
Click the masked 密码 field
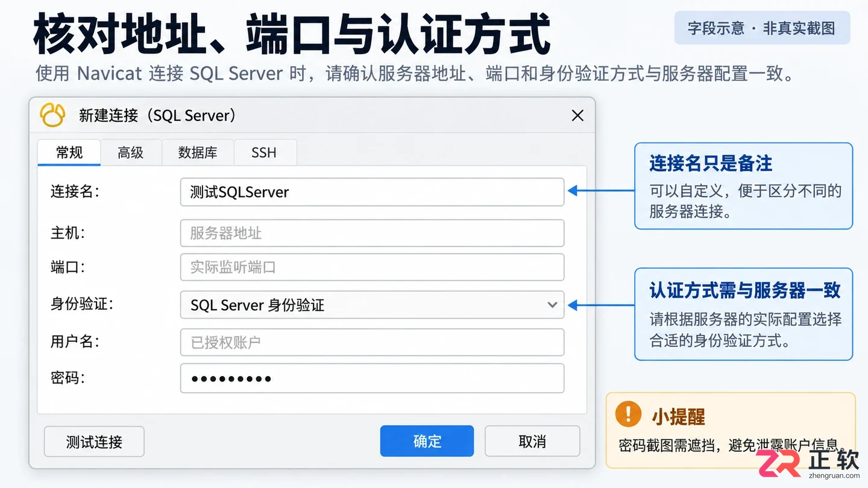pyautogui.click(x=372, y=378)
